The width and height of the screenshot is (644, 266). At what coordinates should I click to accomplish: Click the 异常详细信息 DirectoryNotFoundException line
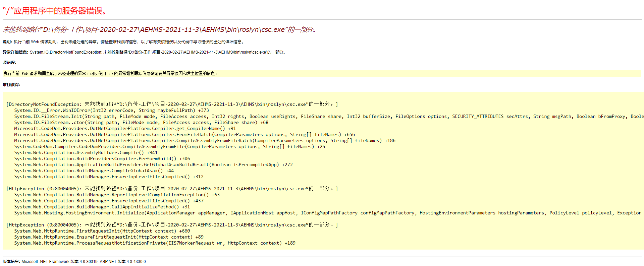(145, 52)
